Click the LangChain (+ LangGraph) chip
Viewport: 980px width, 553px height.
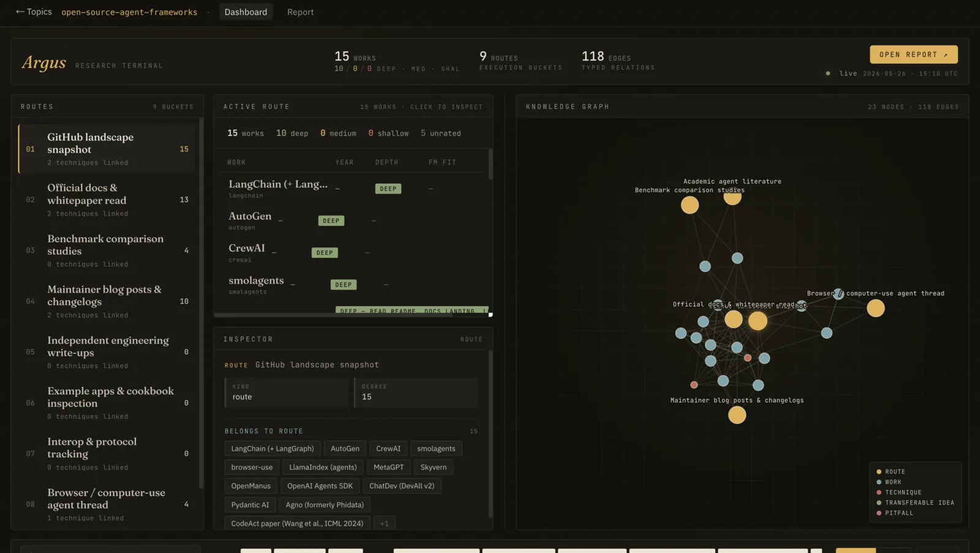pos(272,448)
